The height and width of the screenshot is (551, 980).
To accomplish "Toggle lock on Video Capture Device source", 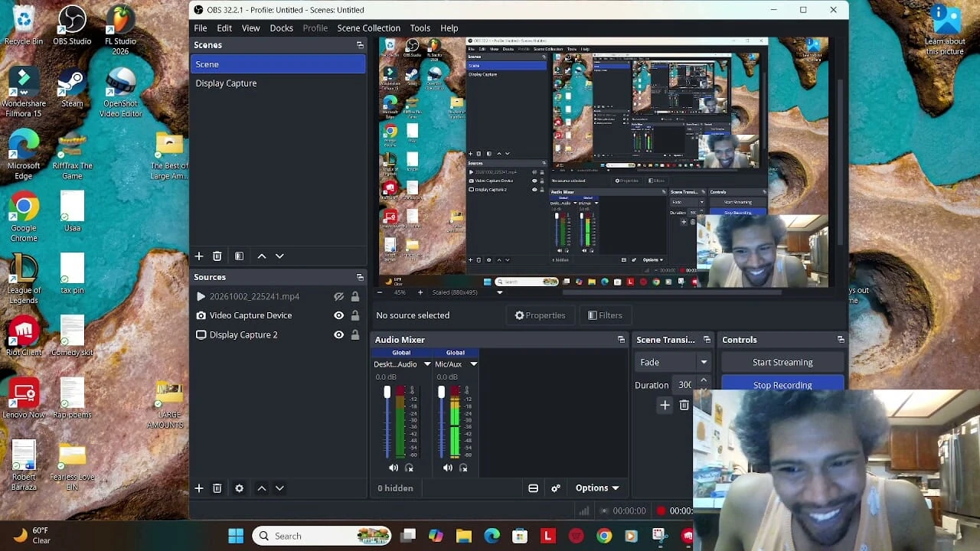I will pyautogui.click(x=355, y=315).
